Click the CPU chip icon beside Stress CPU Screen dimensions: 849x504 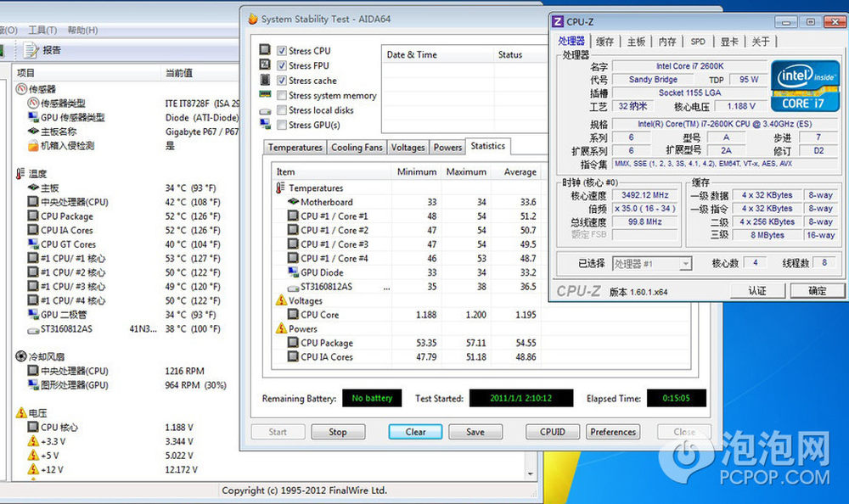(x=265, y=50)
